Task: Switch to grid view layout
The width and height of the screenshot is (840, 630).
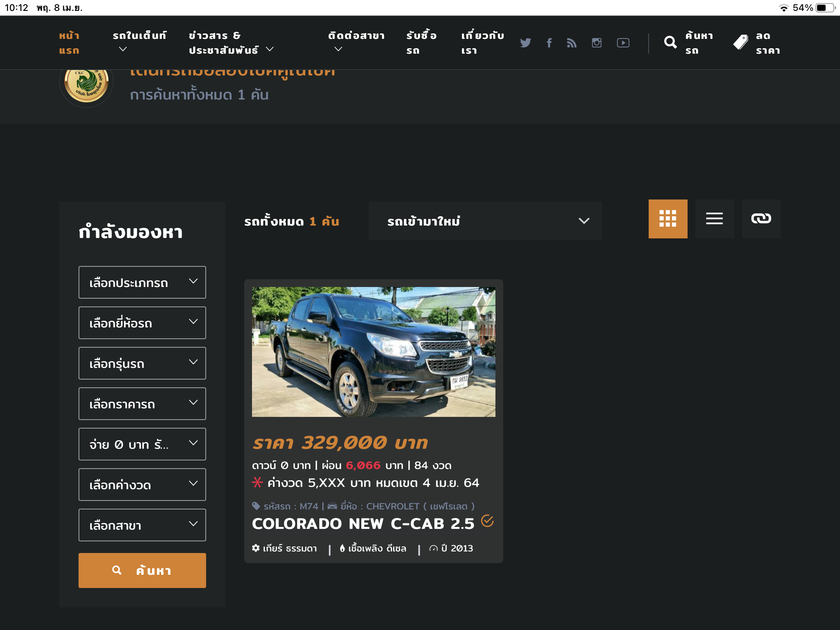Action: 668,219
